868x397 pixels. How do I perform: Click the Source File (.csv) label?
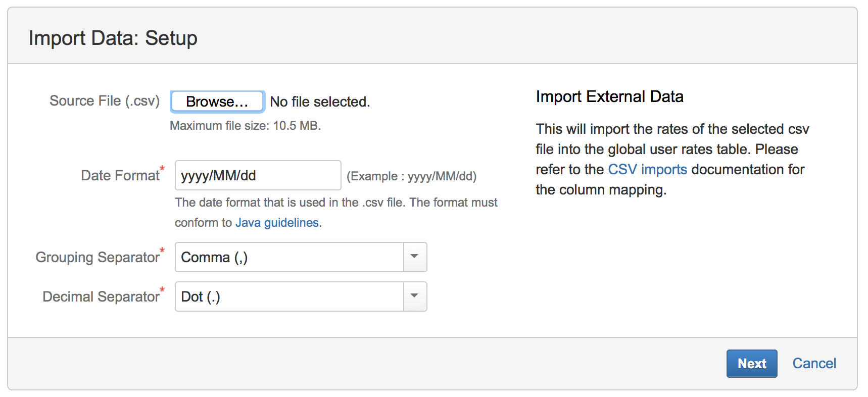[105, 101]
